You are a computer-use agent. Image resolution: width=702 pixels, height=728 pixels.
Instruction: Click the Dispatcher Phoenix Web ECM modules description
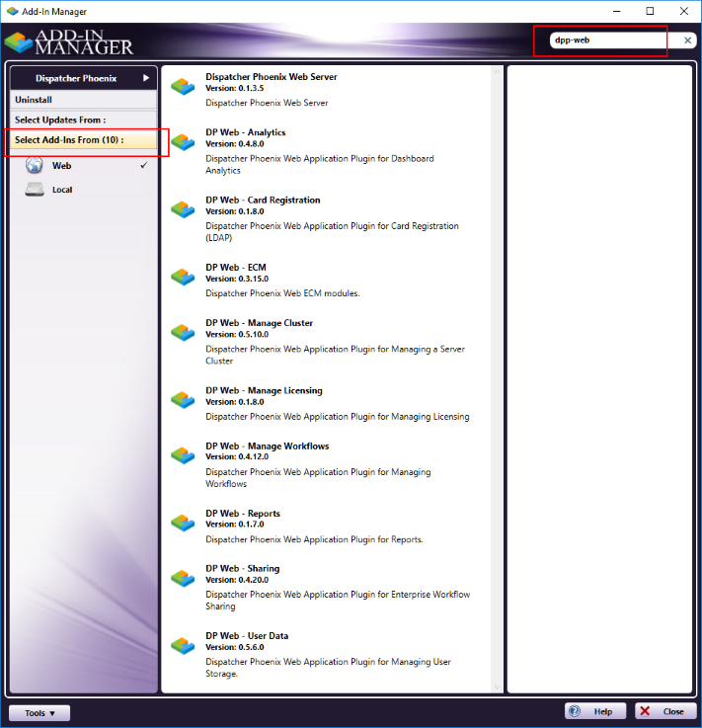282,293
